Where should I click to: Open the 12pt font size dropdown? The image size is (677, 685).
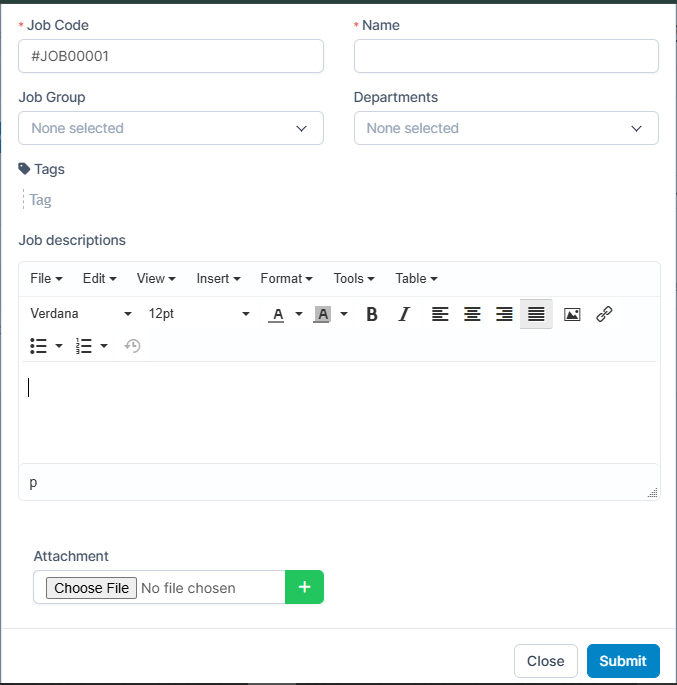[x=199, y=314]
